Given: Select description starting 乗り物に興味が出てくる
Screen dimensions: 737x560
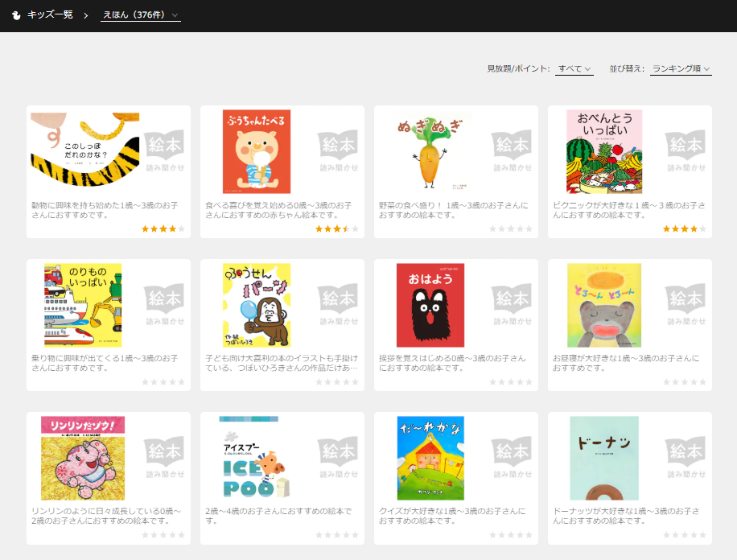Looking at the screenshot, I should point(105,363).
